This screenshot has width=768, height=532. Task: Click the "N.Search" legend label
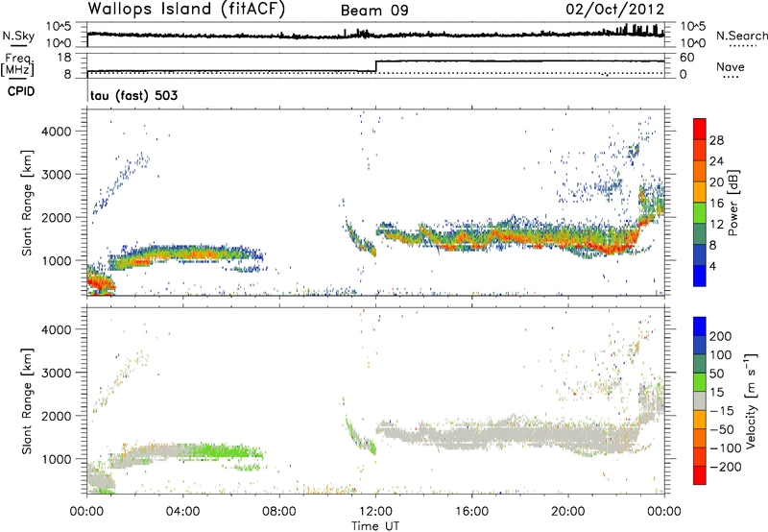click(x=741, y=36)
